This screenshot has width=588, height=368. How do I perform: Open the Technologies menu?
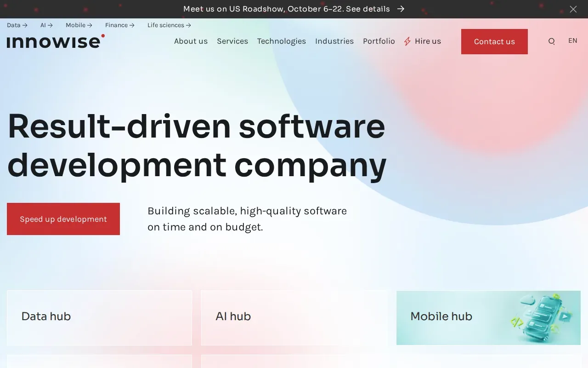pyautogui.click(x=282, y=41)
